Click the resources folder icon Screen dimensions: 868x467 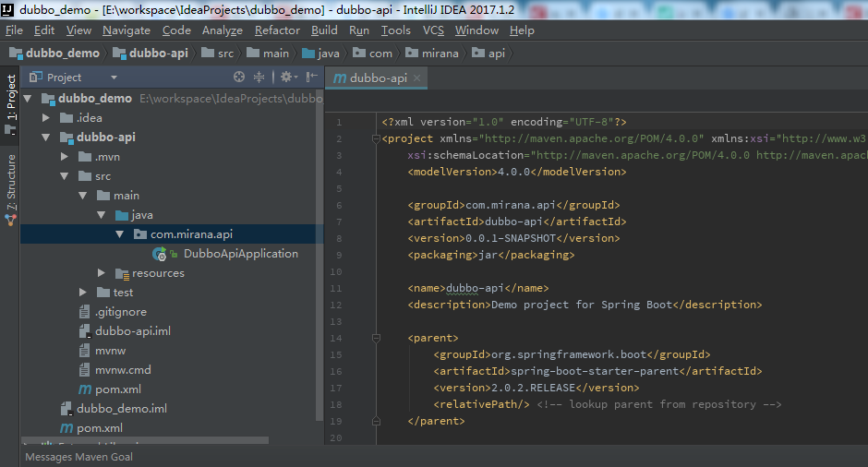click(122, 273)
